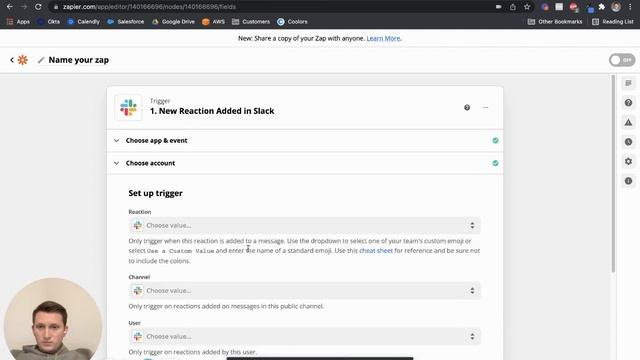
Task: Open trigger help question mark icon
Action: [x=467, y=107]
